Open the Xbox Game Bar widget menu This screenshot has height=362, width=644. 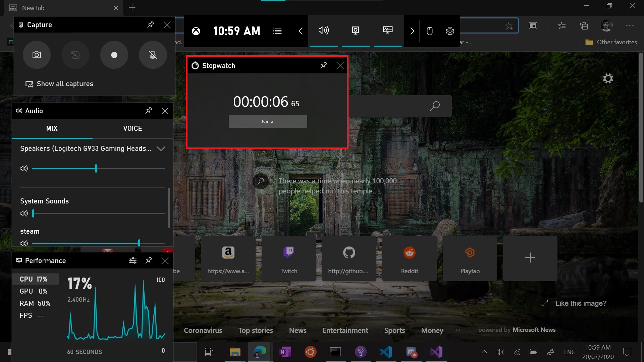[277, 31]
